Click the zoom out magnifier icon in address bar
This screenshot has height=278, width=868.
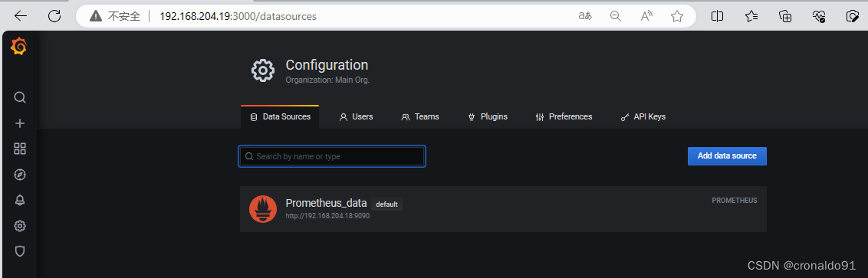(x=616, y=16)
